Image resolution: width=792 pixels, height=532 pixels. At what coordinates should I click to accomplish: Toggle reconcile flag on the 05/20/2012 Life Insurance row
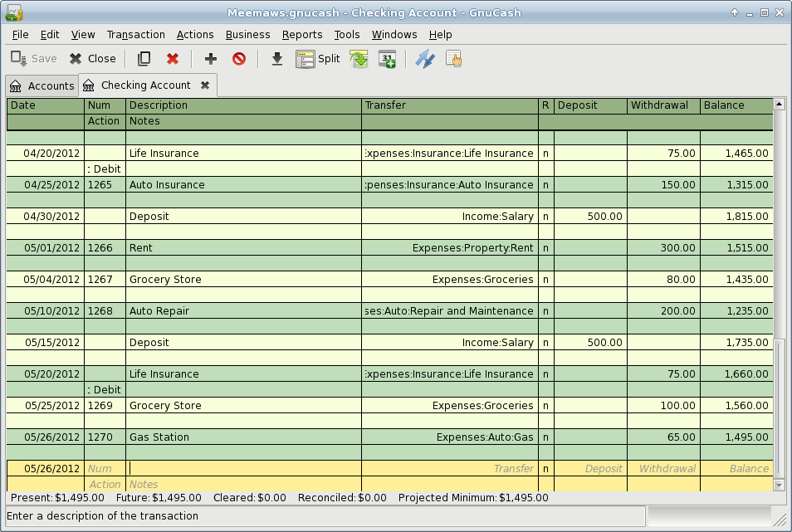pos(545,374)
